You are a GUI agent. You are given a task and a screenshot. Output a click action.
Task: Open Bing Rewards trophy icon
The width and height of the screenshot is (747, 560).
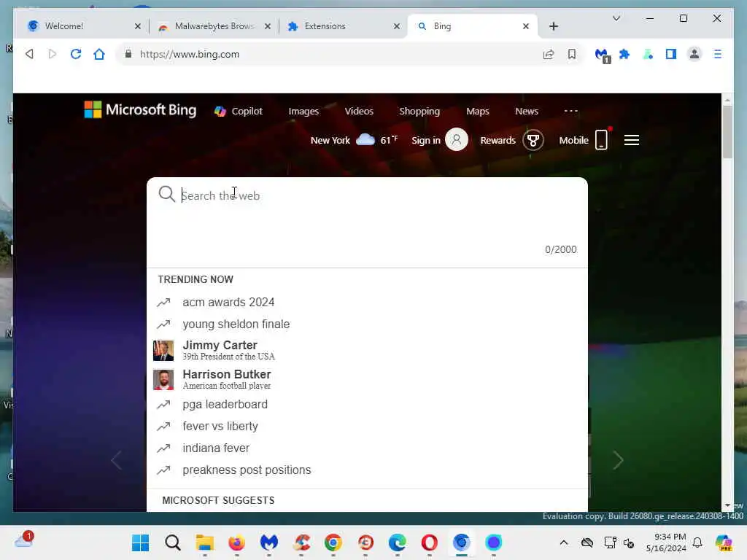[533, 141]
